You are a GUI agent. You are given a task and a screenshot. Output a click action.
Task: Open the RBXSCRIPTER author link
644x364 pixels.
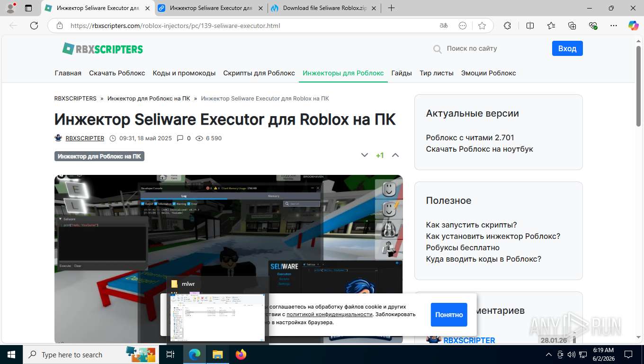[85, 138]
